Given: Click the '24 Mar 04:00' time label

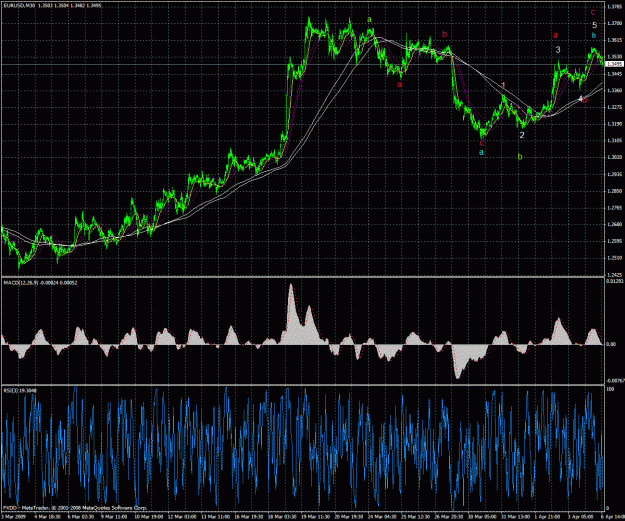Looking at the screenshot, I should pos(382,517).
